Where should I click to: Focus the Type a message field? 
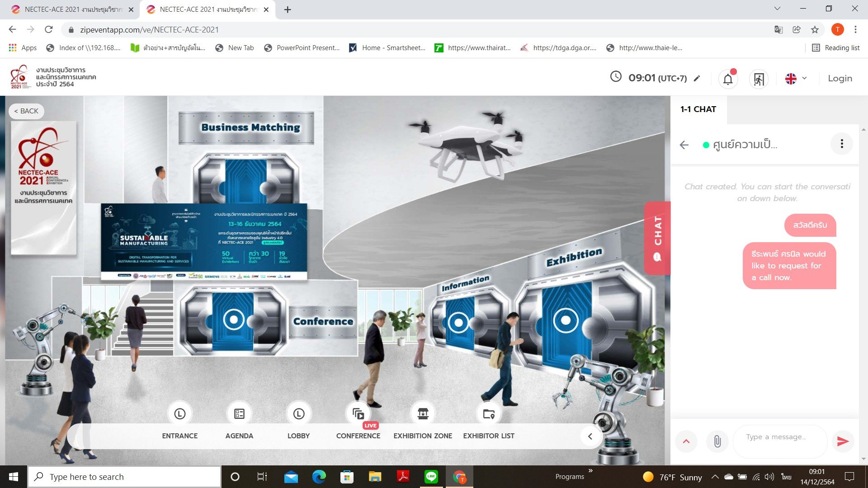pyautogui.click(x=780, y=441)
